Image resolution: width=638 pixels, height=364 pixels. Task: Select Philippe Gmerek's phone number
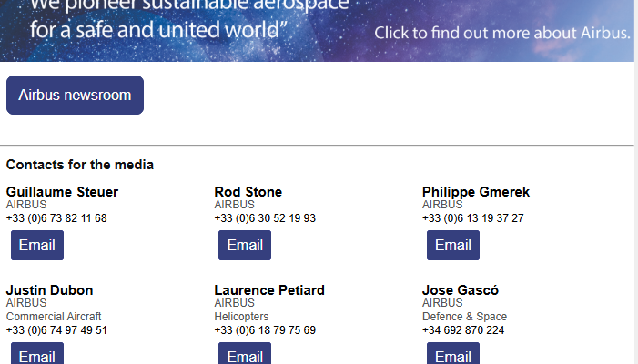coord(472,218)
